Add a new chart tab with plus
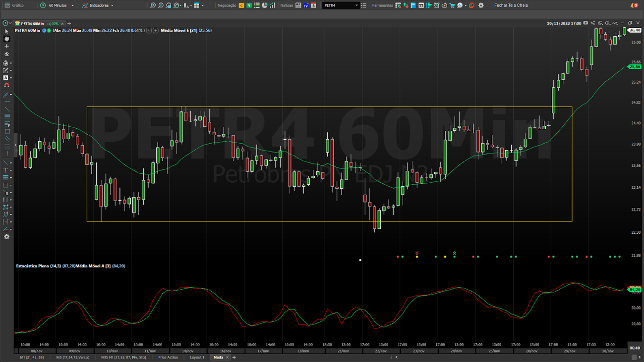Image resolution: width=644 pixels, height=362 pixels. tap(69, 23)
